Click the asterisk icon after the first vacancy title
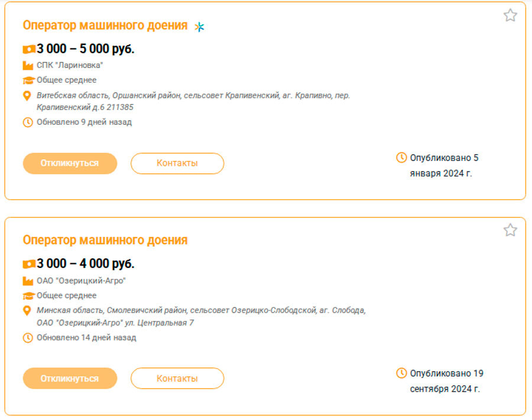The image size is (532, 420). (x=200, y=26)
